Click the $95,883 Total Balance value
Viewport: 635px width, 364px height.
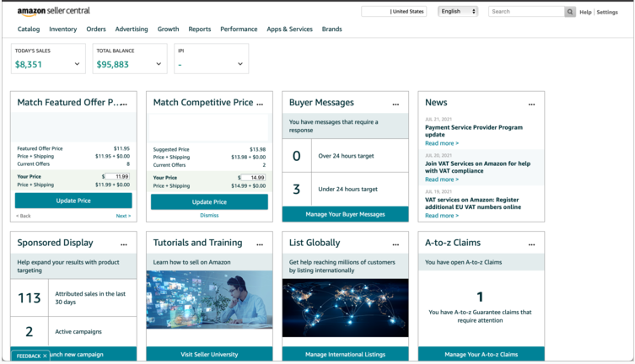[x=113, y=64]
